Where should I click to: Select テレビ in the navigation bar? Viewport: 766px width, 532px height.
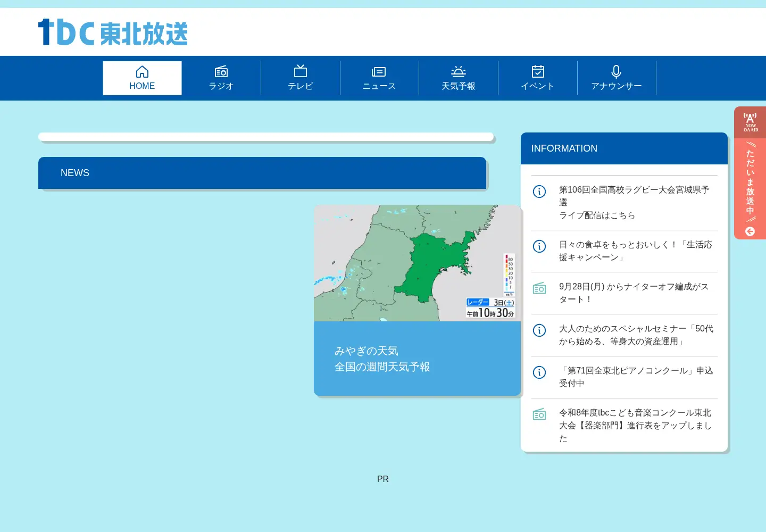click(x=301, y=78)
